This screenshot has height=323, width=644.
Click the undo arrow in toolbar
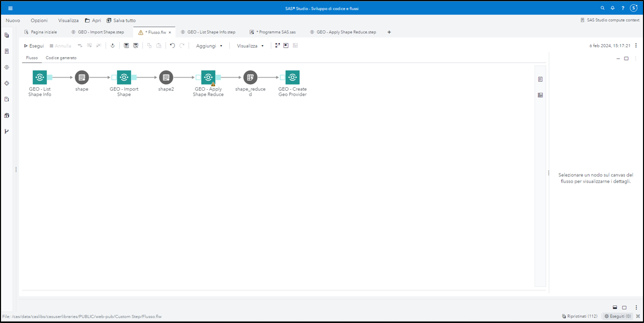tap(173, 46)
